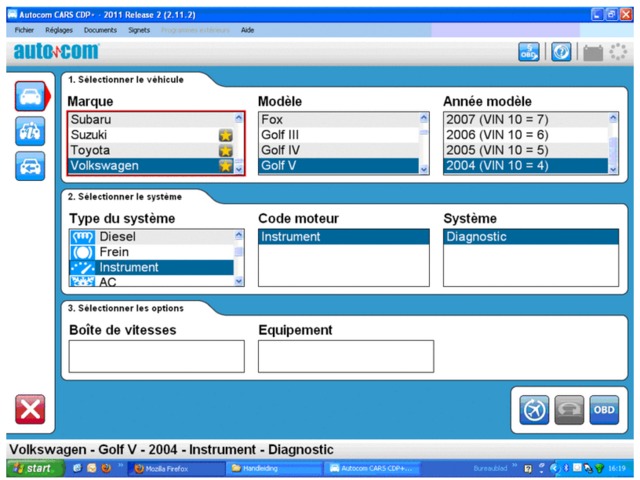The width and height of the screenshot is (640, 480).
Task: Click the battery status icon in header
Action: coord(593,53)
